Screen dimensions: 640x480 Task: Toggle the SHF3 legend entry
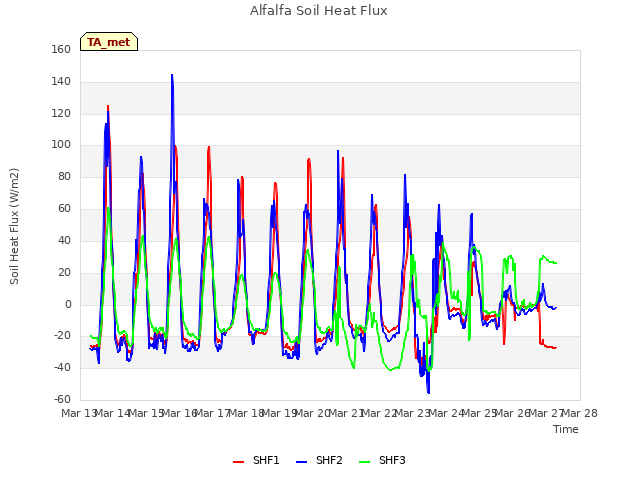[x=382, y=460]
